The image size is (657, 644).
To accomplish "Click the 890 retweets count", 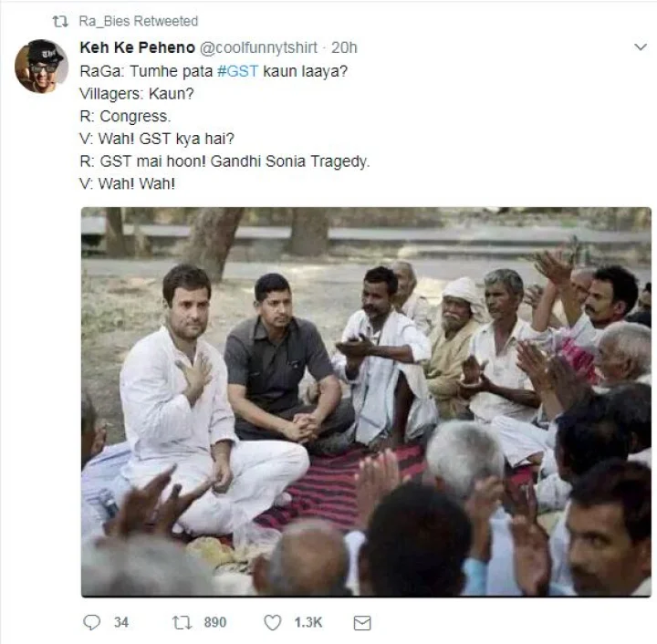I will 214,623.
